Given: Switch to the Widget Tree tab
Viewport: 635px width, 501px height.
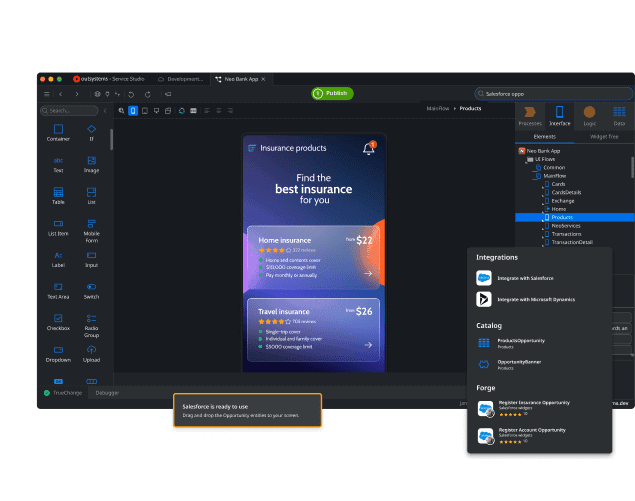Looking at the screenshot, I should [604, 137].
